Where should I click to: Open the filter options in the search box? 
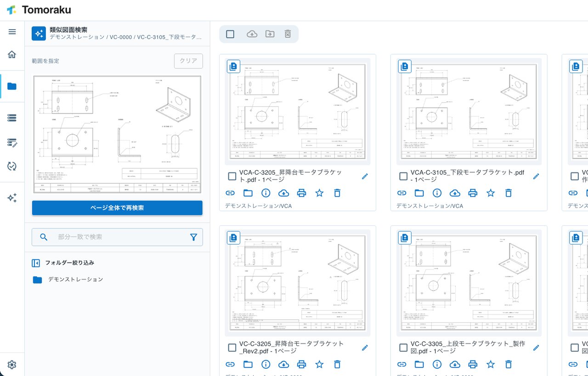193,237
